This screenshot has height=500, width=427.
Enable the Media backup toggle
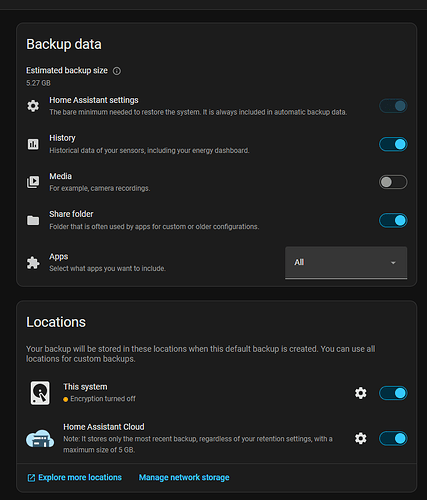pyautogui.click(x=393, y=182)
